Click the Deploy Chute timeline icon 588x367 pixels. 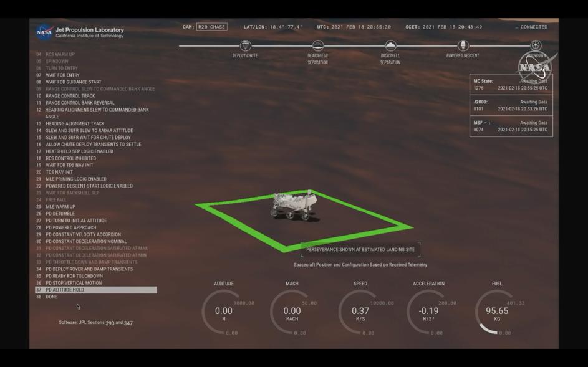pos(245,45)
